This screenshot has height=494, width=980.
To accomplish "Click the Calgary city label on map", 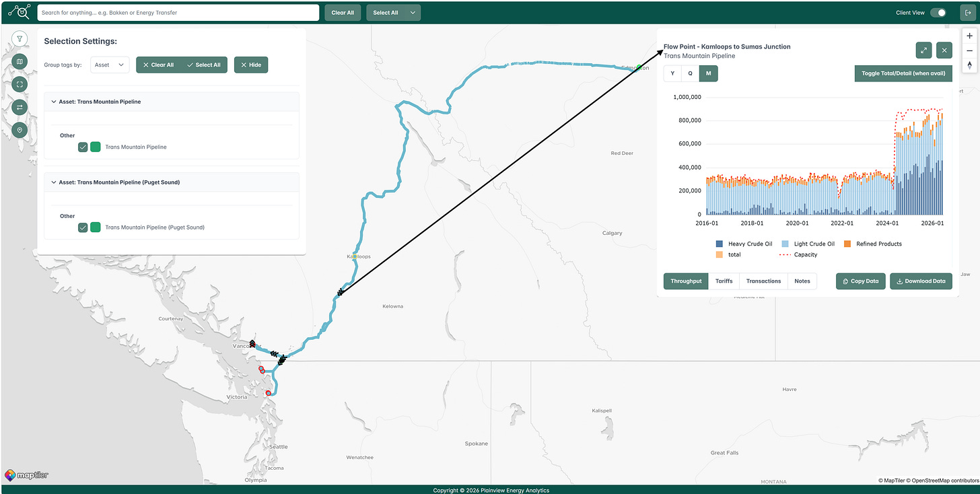I will [x=612, y=233].
